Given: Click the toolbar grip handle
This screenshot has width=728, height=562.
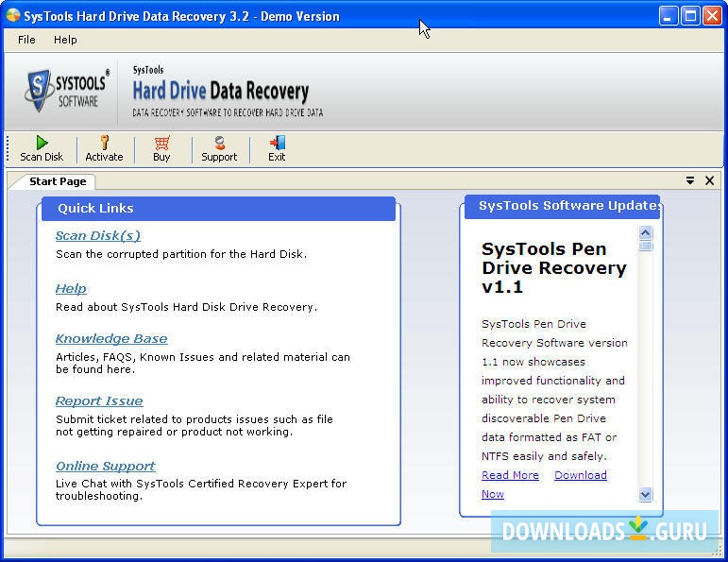Looking at the screenshot, I should [8, 148].
